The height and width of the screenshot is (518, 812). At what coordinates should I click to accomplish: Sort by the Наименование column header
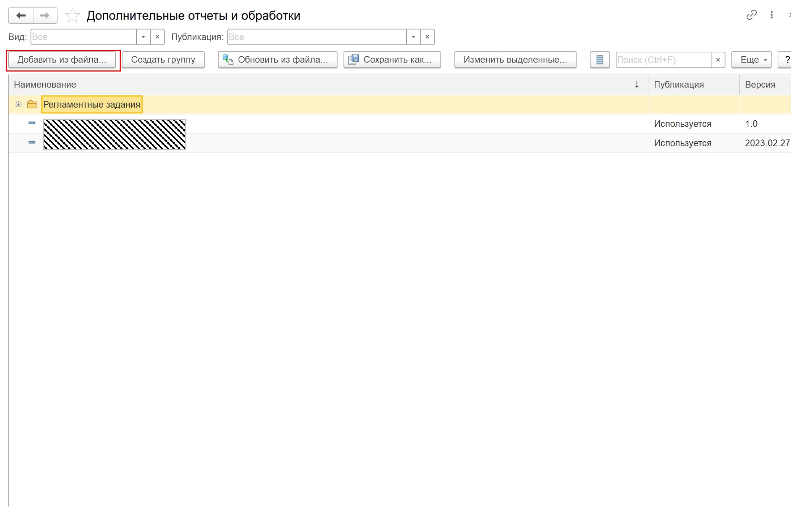tap(45, 85)
